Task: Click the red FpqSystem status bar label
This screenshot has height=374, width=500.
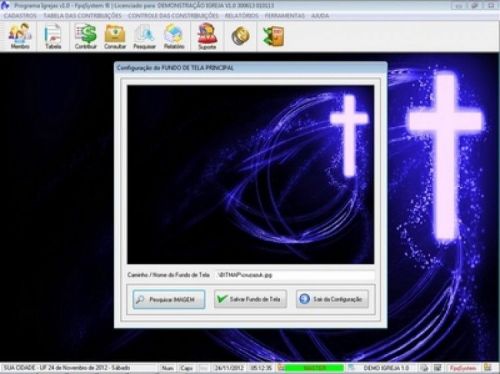Action: pyautogui.click(x=463, y=368)
